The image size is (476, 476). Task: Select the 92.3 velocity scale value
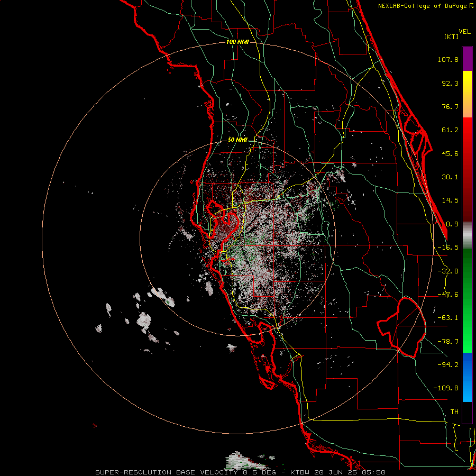click(x=450, y=83)
